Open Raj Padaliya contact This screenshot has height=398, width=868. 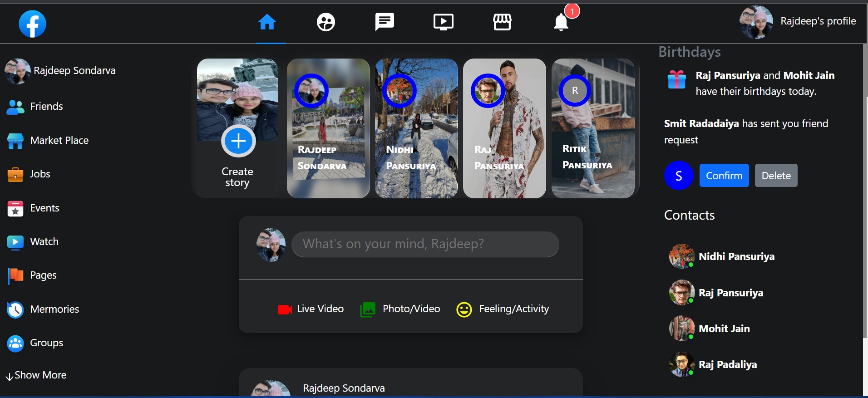point(713,364)
